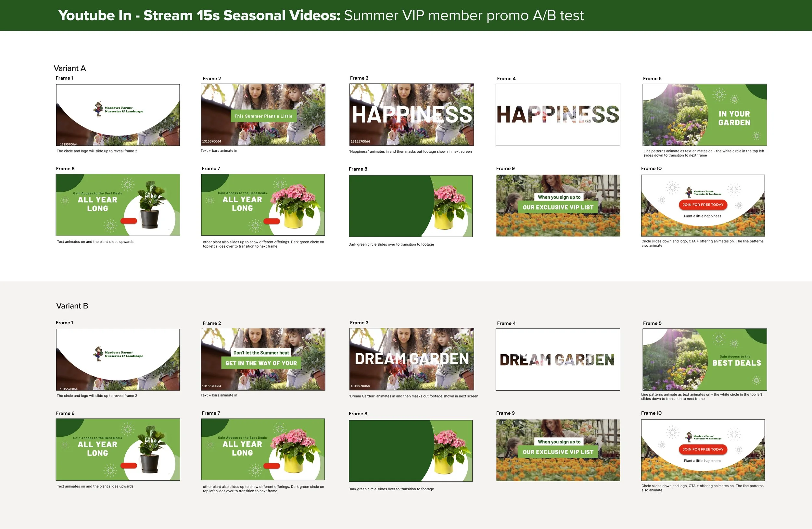Open Variant A Frame 8 dark green circle thumbnail
The width and height of the screenshot is (812, 529).
(411, 206)
